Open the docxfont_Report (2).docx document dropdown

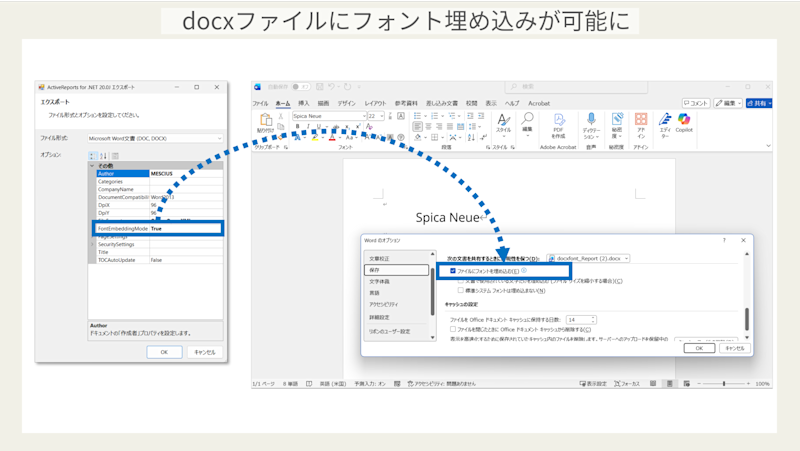point(588,259)
